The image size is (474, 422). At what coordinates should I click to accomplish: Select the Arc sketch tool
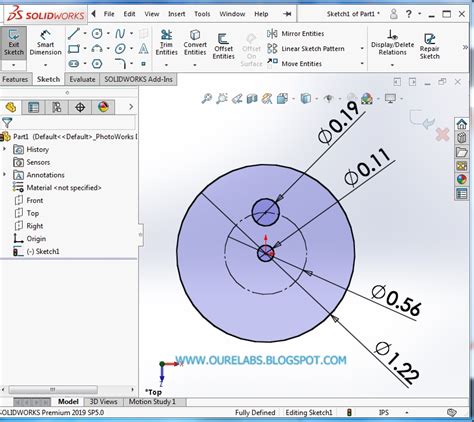tap(97, 49)
